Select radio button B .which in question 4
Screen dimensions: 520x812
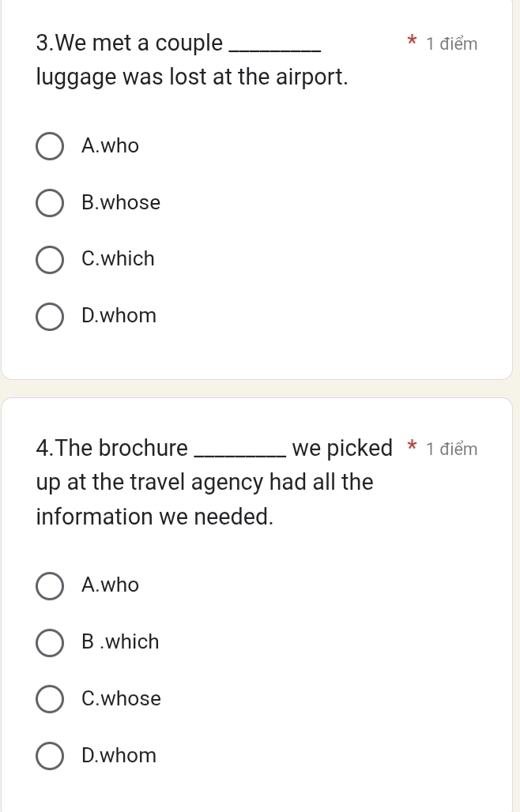click(50, 643)
